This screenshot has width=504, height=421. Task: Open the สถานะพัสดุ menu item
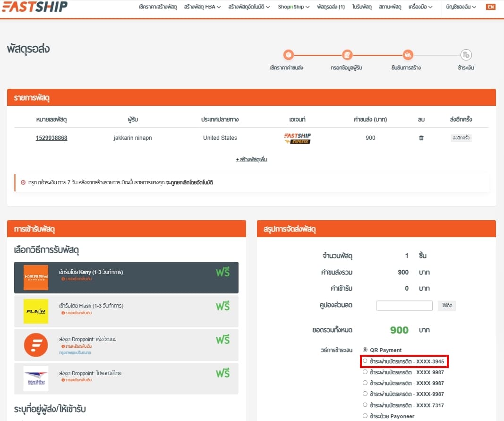(390, 7)
